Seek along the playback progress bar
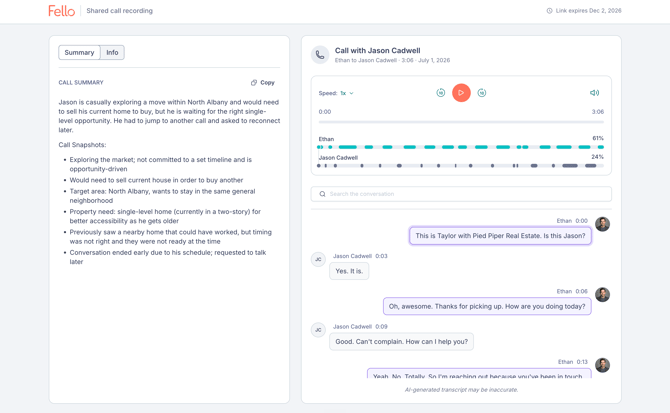 pyautogui.click(x=461, y=122)
